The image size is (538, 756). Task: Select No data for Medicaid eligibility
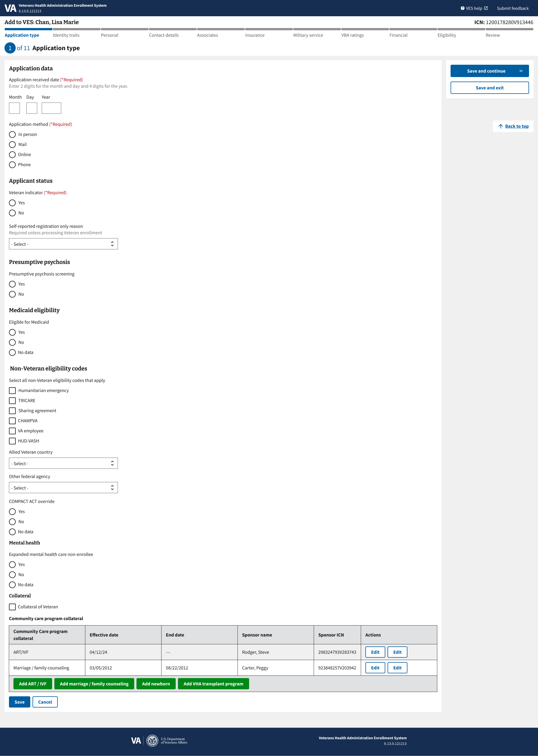[13, 353]
